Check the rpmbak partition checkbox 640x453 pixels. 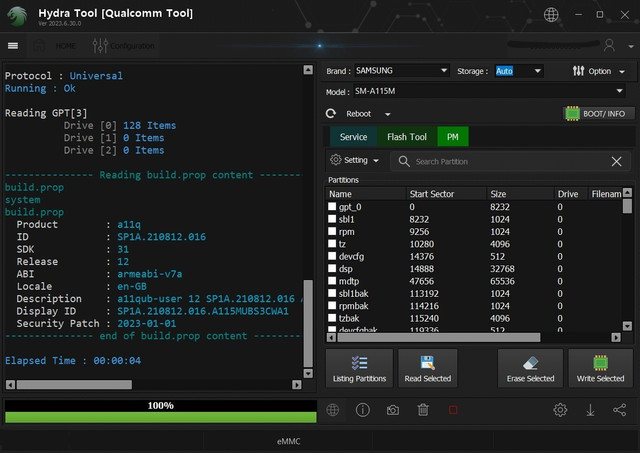pos(332,305)
